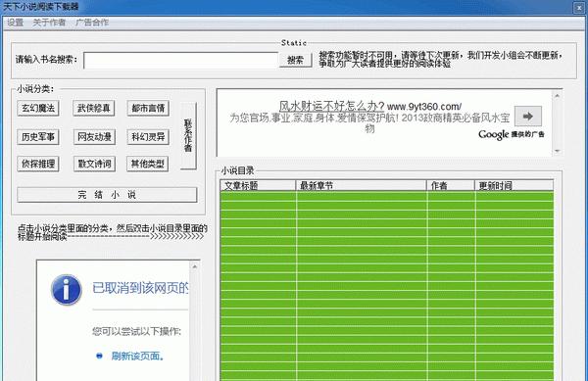Click the 完结小说 button
The image size is (588, 381).
pos(107,195)
